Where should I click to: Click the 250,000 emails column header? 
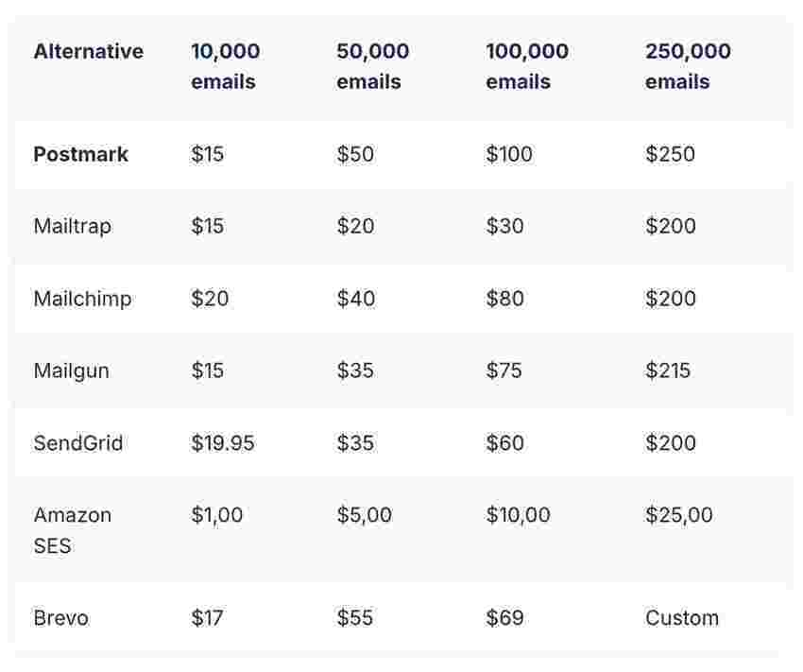(688, 66)
